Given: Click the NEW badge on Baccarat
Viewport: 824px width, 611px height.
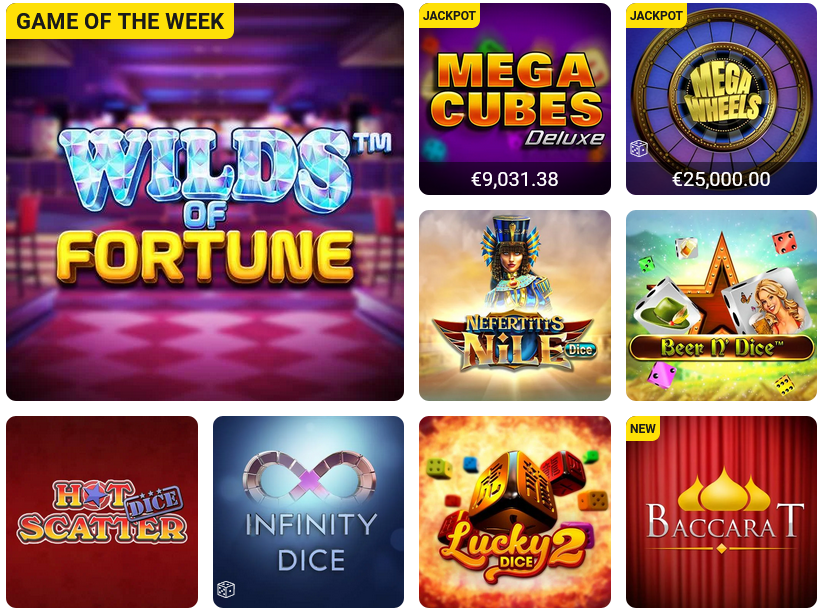Looking at the screenshot, I should pyautogui.click(x=642, y=429).
